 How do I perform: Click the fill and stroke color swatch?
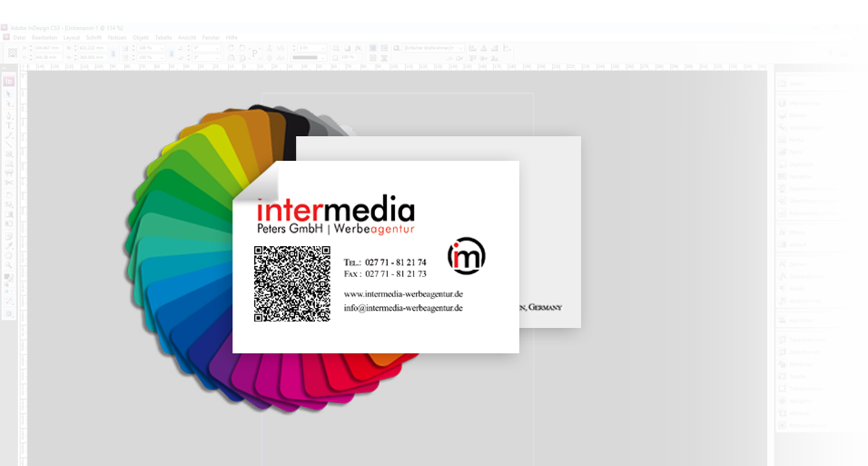[9, 278]
